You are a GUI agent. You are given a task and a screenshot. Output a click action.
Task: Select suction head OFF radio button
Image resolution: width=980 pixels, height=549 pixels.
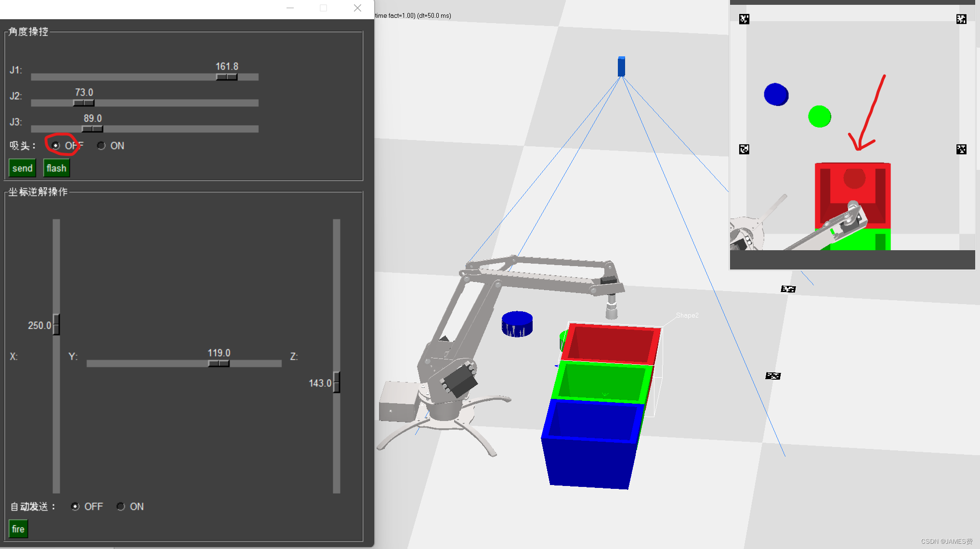[x=56, y=145]
